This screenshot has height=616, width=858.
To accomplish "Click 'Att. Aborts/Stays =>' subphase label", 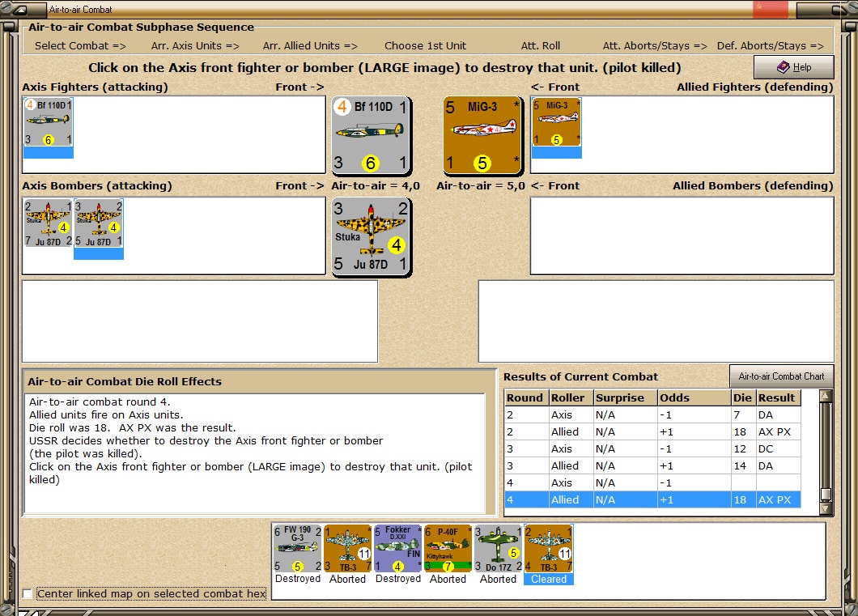I will click(x=655, y=46).
